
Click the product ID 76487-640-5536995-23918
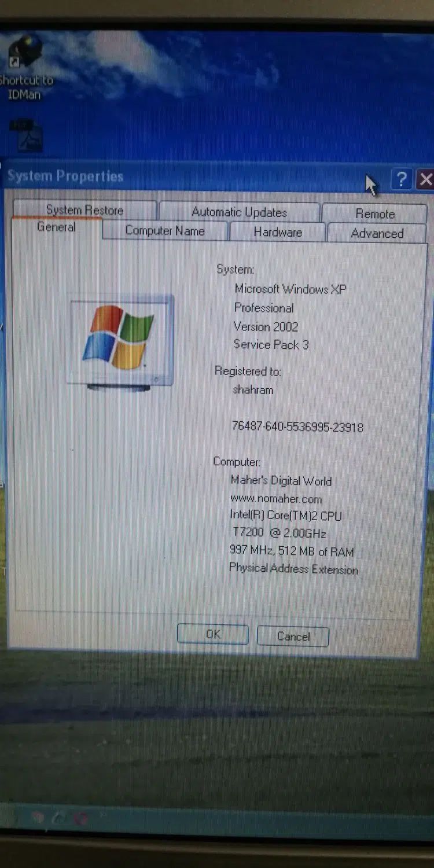pyautogui.click(x=297, y=427)
